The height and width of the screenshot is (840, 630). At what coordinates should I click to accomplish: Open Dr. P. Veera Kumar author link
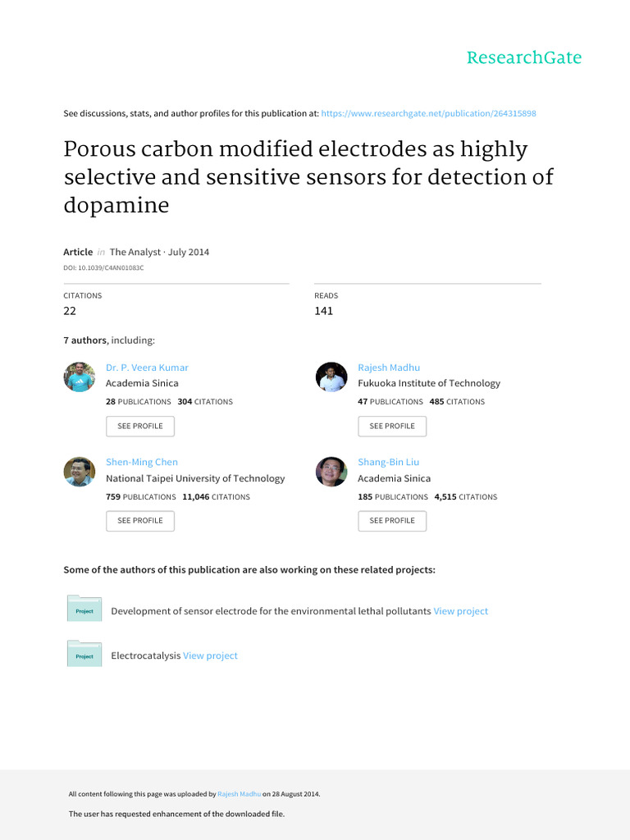[x=147, y=367]
